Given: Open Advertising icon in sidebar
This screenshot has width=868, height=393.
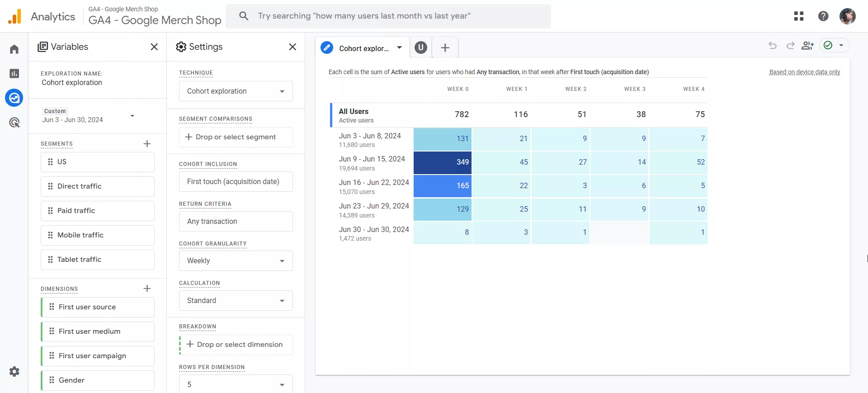Looking at the screenshot, I should click(x=14, y=122).
